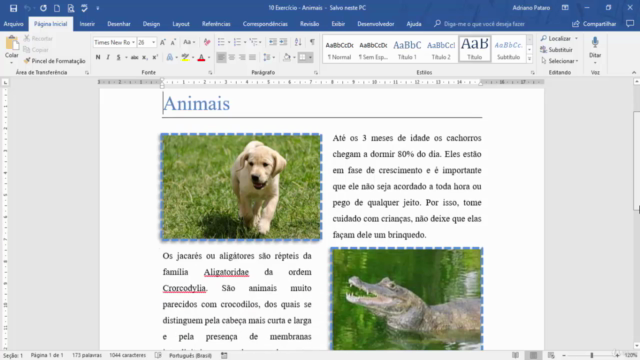Click proofing book icon in status bar
The height and width of the screenshot is (360, 640).
tap(158, 356)
